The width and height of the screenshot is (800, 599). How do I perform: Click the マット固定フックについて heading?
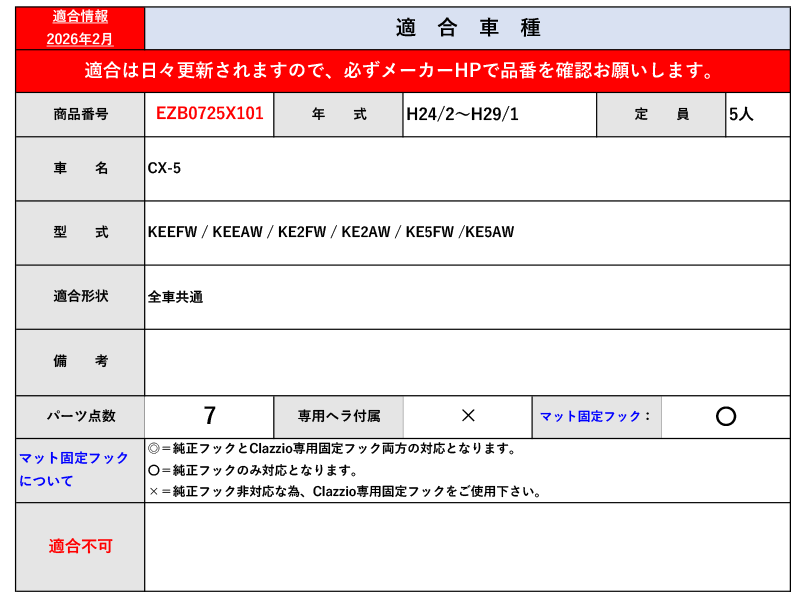coord(75,469)
